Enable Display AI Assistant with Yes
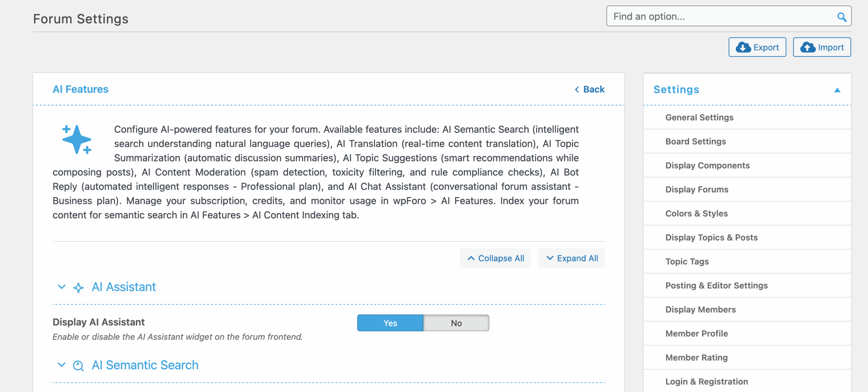 [390, 323]
